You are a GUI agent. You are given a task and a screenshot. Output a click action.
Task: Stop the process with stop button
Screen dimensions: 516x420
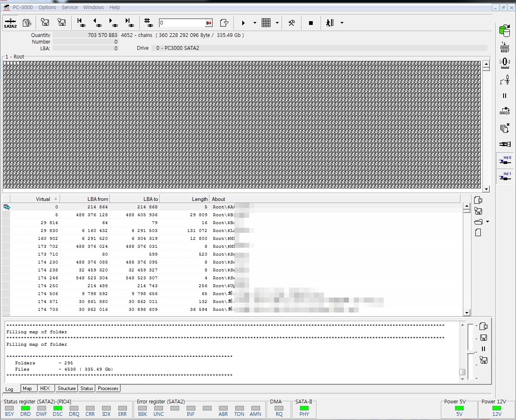click(x=311, y=23)
